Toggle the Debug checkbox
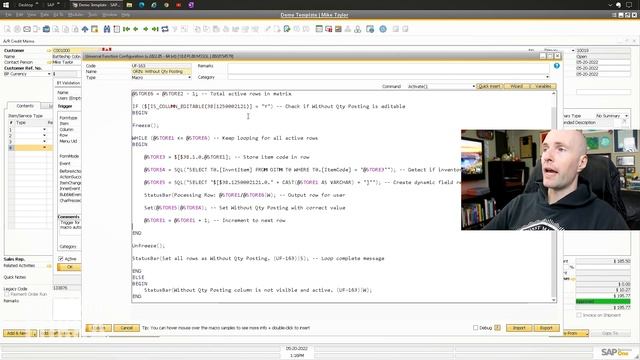This screenshot has height=360, width=640. click(475, 328)
